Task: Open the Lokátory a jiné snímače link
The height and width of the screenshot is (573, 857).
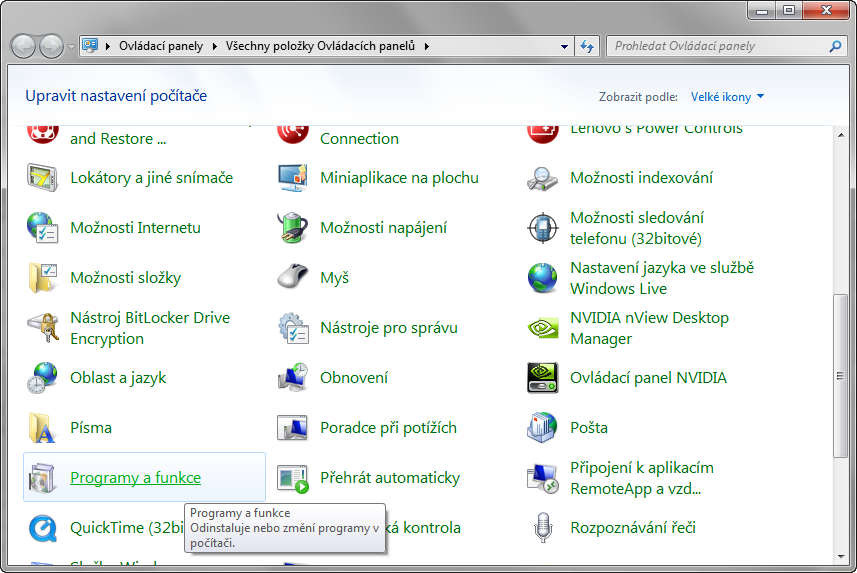Action: click(x=151, y=178)
